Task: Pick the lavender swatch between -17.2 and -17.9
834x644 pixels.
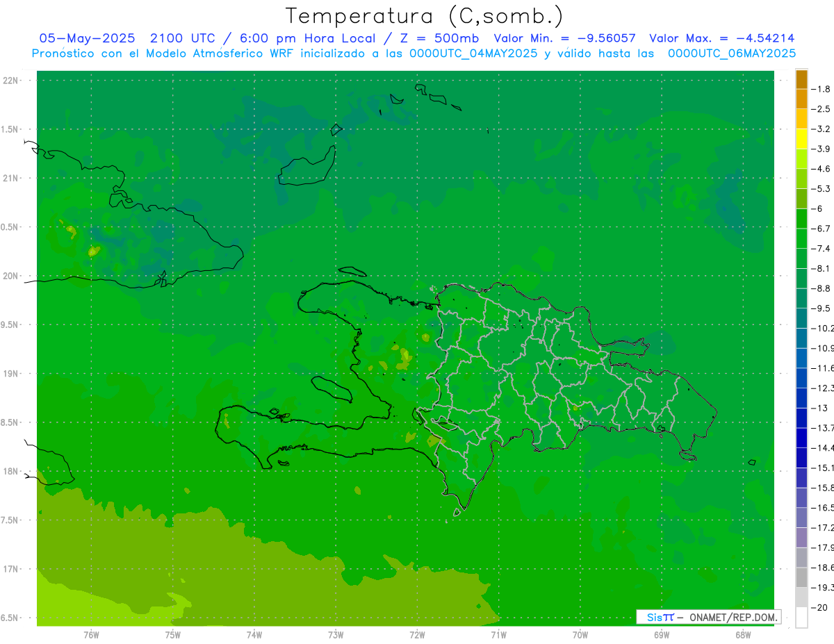Action: [x=801, y=538]
